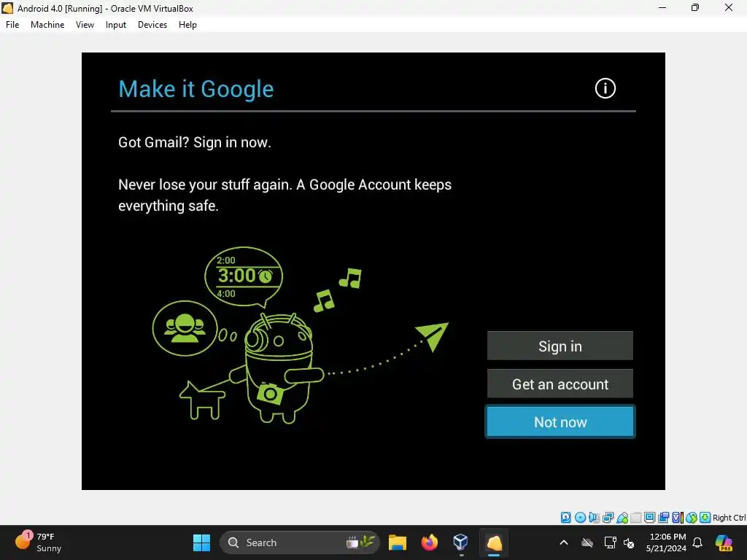Open the Machine menu

point(47,25)
